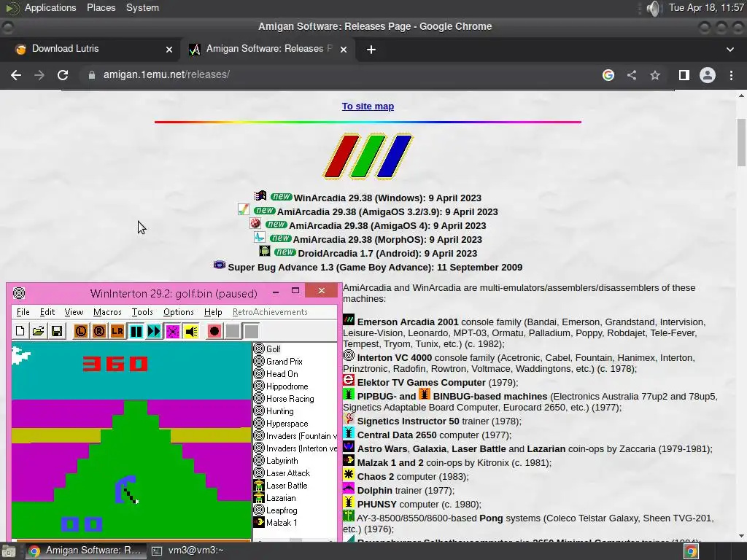The image size is (747, 560).
Task: Open Chrome's three-dot menu
Action: point(731,75)
